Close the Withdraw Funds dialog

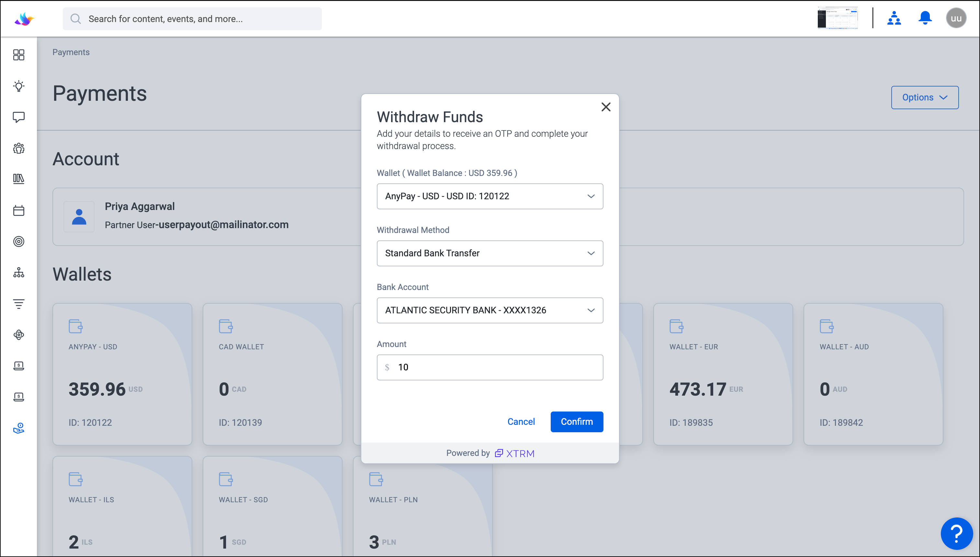point(606,107)
